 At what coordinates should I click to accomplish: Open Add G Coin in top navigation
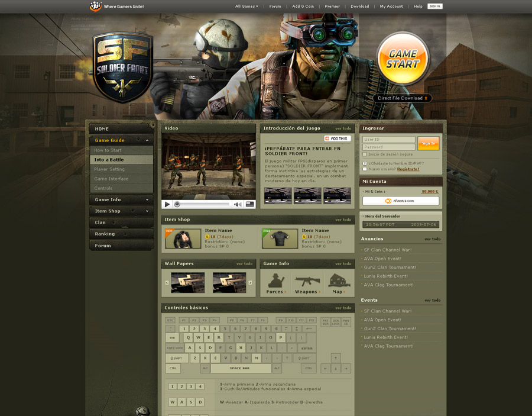[303, 6]
